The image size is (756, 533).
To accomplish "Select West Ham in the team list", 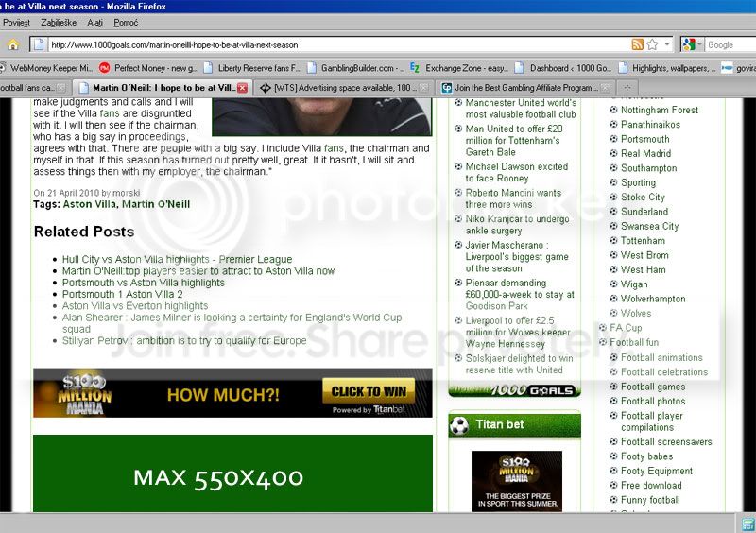I will tap(644, 269).
